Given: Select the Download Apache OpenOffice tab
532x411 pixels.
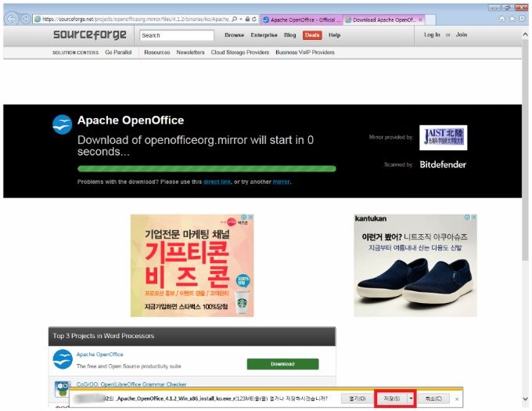Looking at the screenshot, I should [x=383, y=20].
